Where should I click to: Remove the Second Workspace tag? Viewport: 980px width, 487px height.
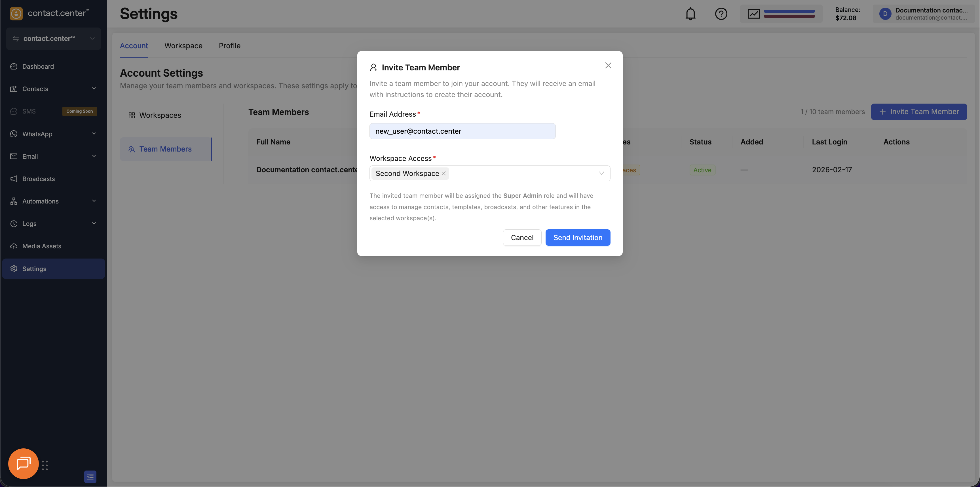pyautogui.click(x=443, y=173)
